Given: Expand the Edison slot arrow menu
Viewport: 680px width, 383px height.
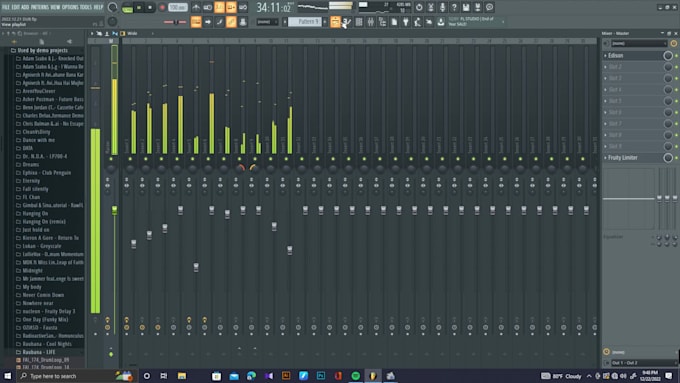Looking at the screenshot, I should (x=605, y=56).
